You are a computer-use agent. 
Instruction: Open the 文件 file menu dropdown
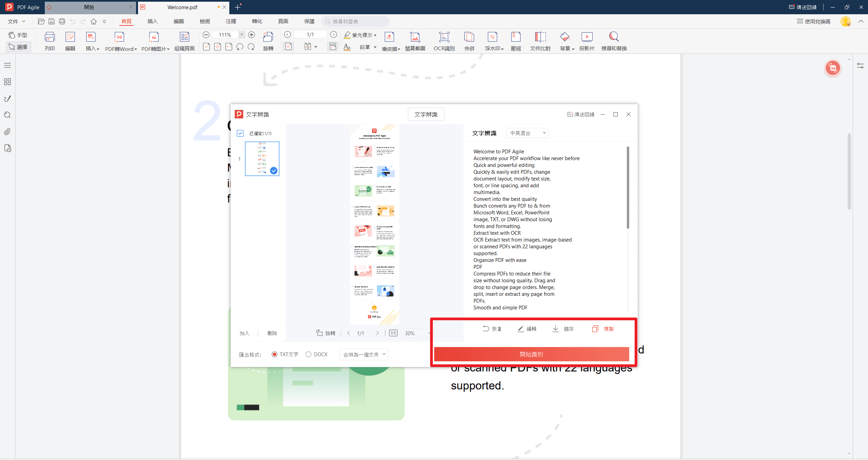[17, 21]
